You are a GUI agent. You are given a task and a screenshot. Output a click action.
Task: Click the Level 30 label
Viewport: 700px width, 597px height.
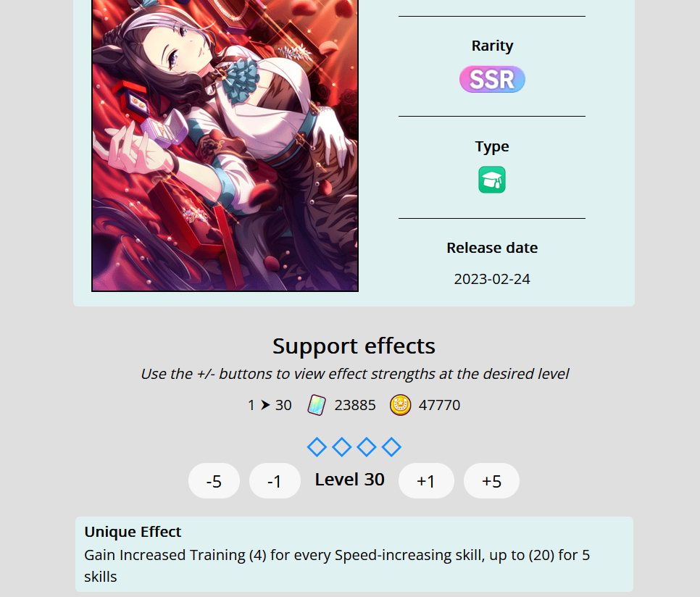pos(349,480)
